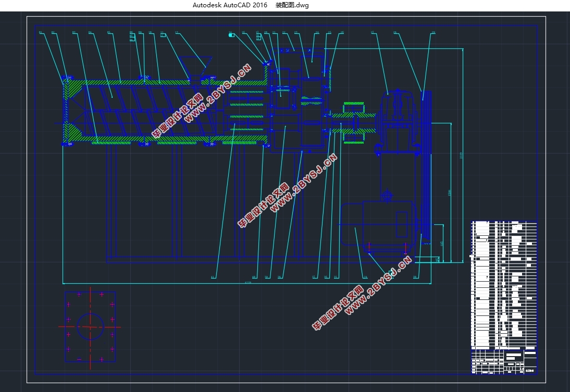Select the feed hopper funnel on the barrel
The width and height of the screenshot is (570, 392).
coord(195,66)
